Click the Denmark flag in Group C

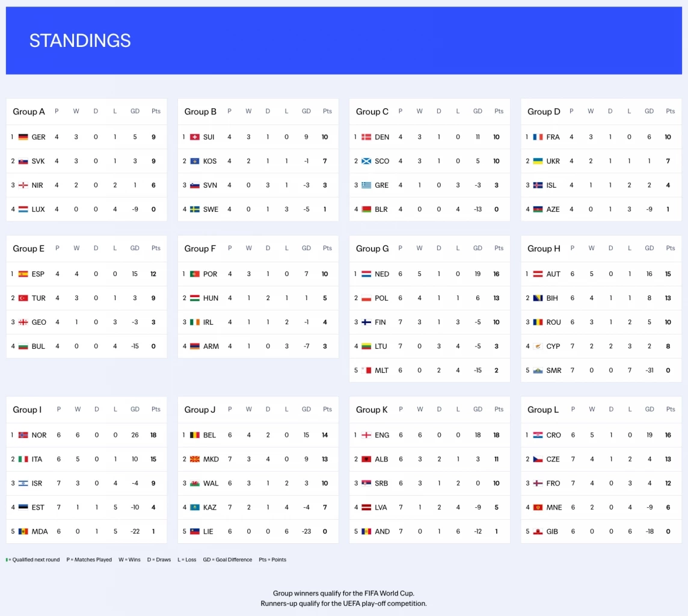click(366, 137)
